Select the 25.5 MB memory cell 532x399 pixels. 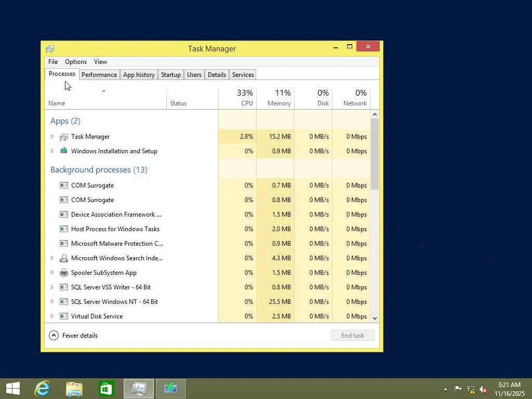coord(275,302)
